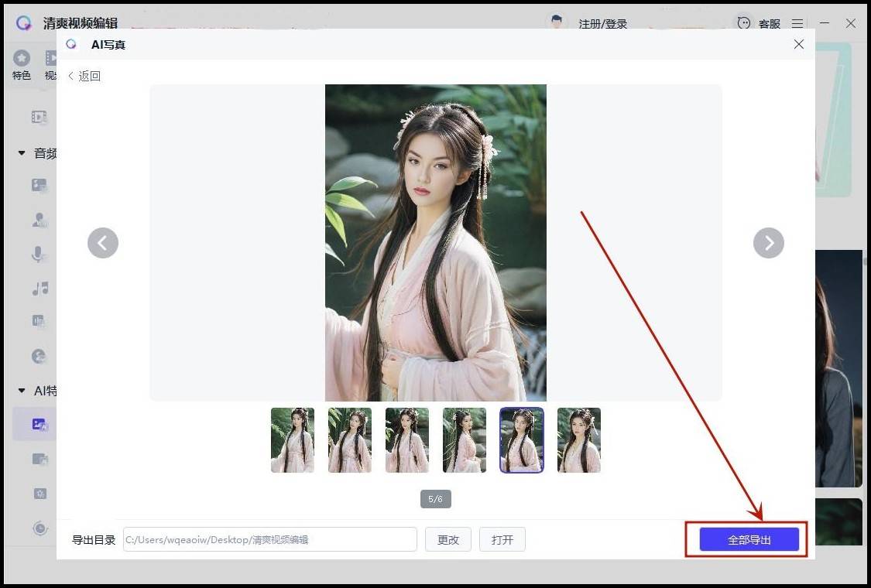Click the 客服 customer service icon
Viewport: 871px width, 588px height.
tap(744, 23)
